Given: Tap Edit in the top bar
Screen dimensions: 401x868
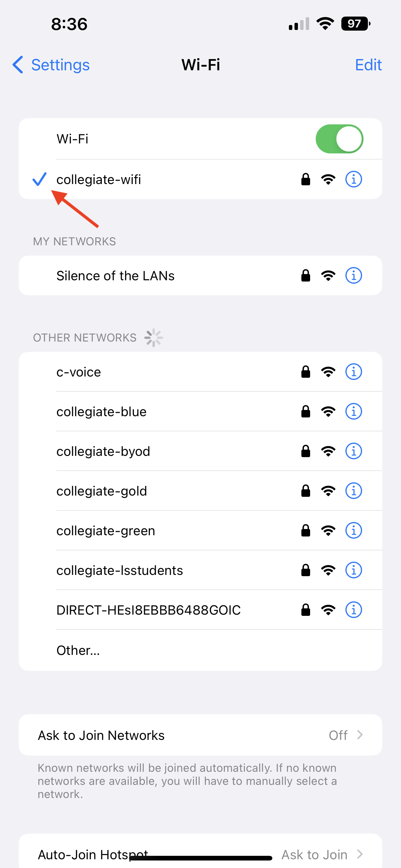Looking at the screenshot, I should coord(368,65).
